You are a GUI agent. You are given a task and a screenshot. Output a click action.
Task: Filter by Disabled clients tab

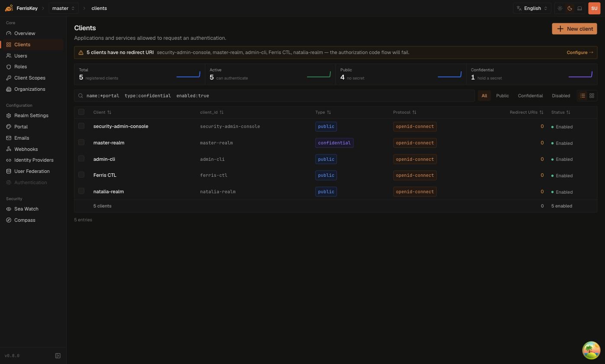(x=561, y=96)
